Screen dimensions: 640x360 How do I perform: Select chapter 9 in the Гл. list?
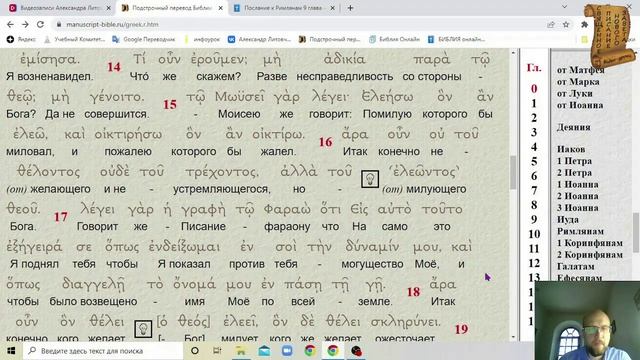coord(534,219)
